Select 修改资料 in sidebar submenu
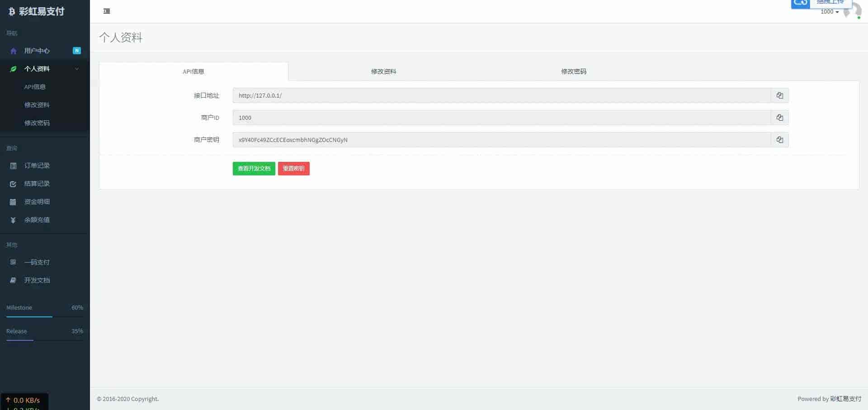This screenshot has height=410, width=868. (x=37, y=105)
